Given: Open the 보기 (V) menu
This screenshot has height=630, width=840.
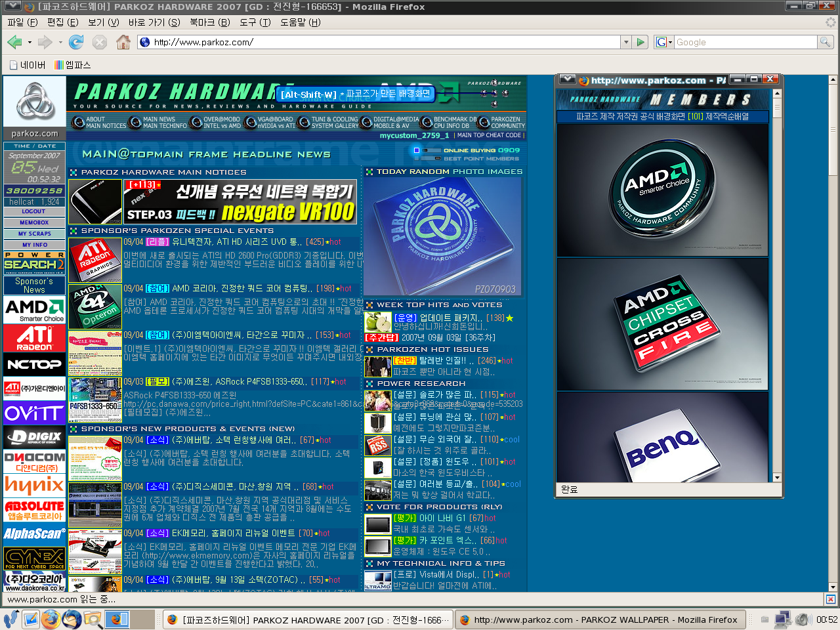Looking at the screenshot, I should pyautogui.click(x=103, y=22).
